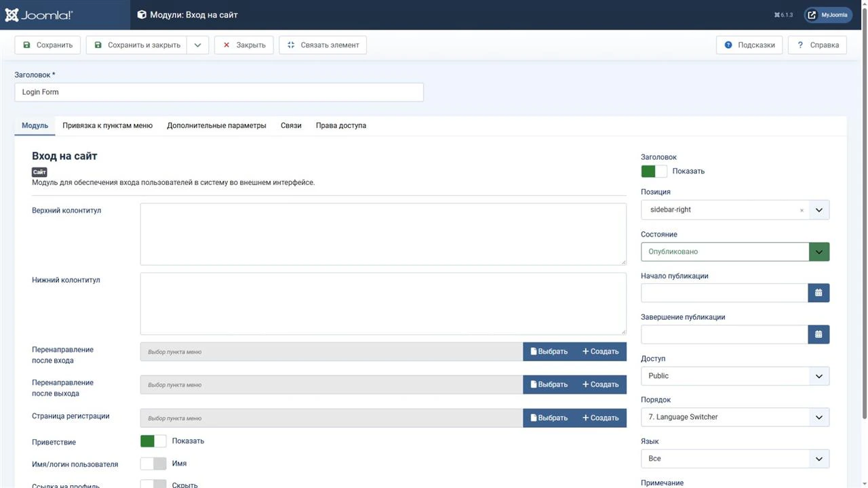This screenshot has width=868, height=488.
Task: Click the Завершение публикации date field
Action: click(724, 334)
